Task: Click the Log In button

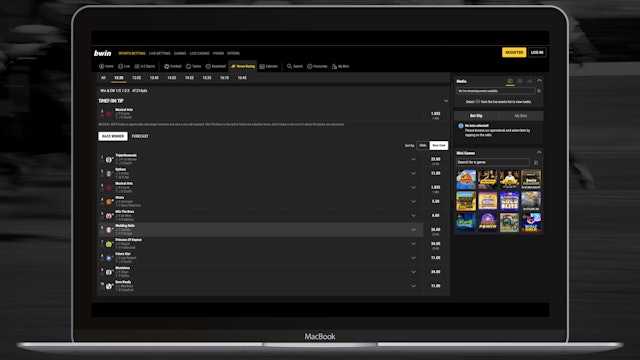Action: pos(537,52)
